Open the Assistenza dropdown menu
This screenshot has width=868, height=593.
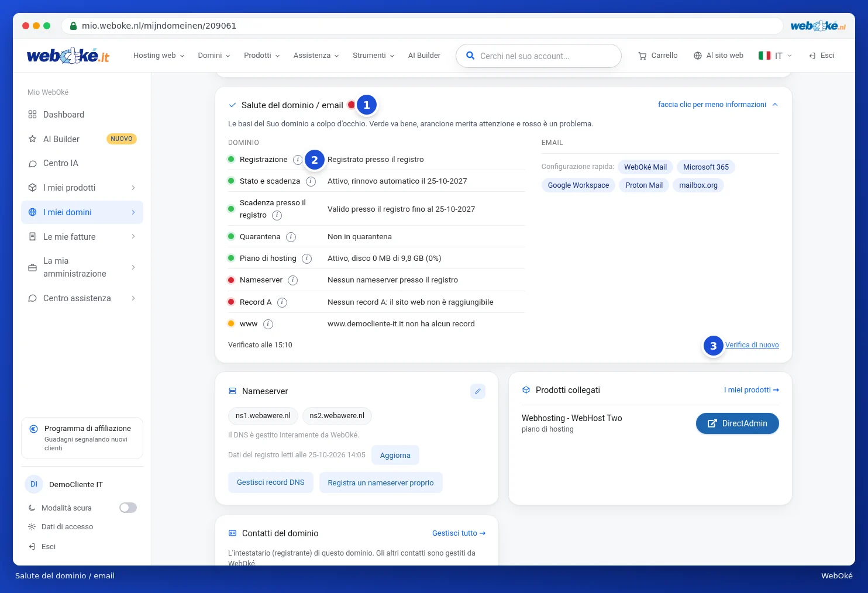316,56
